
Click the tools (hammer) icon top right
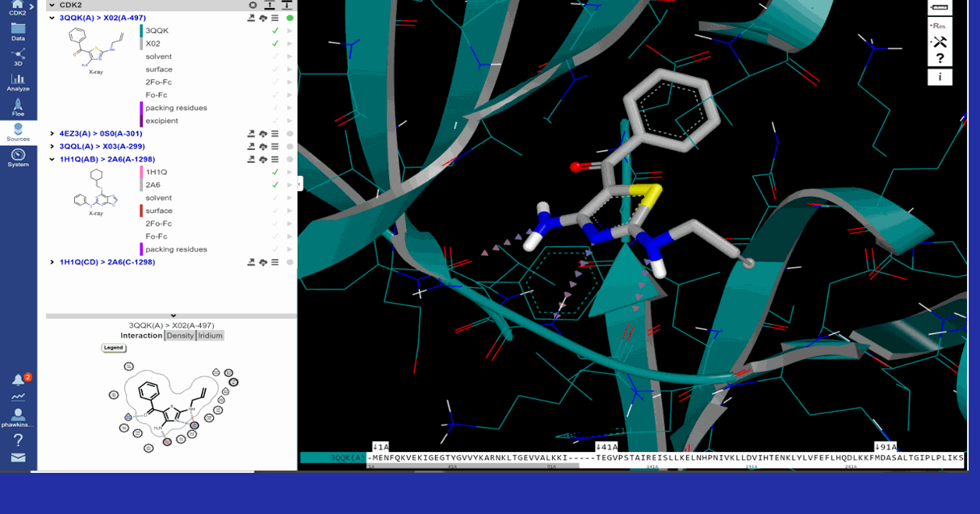pyautogui.click(x=940, y=40)
